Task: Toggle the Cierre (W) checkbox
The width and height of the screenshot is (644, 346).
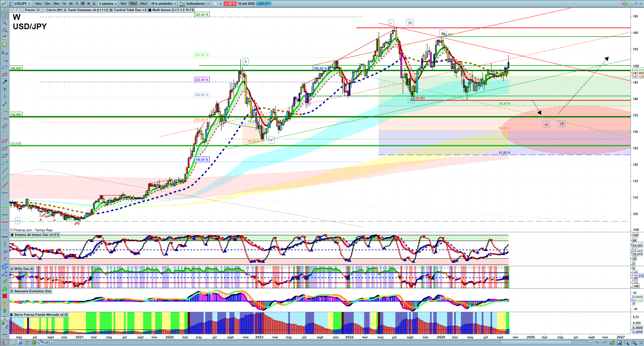Action: pos(44,10)
